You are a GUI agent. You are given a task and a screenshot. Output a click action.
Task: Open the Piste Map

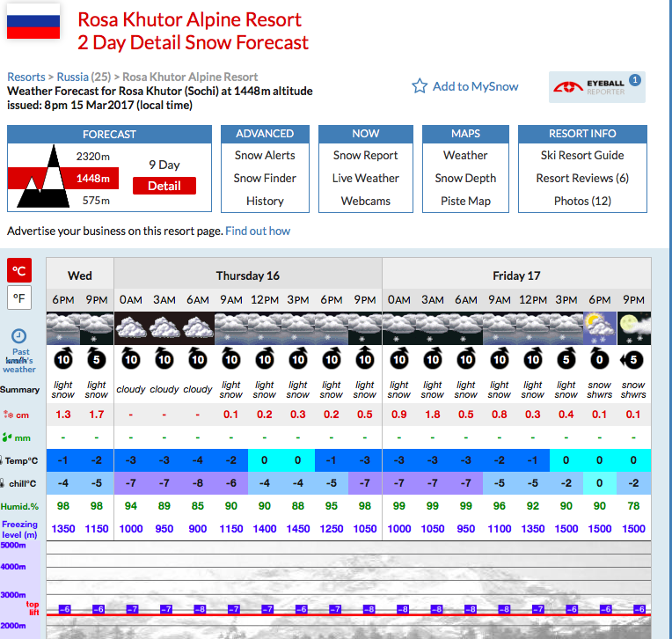pyautogui.click(x=465, y=201)
